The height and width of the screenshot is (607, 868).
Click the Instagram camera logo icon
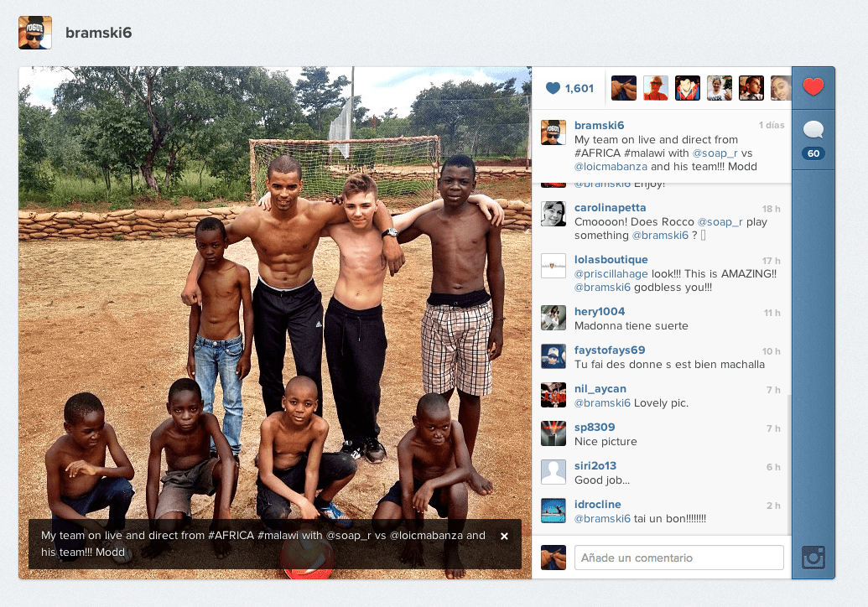(813, 558)
